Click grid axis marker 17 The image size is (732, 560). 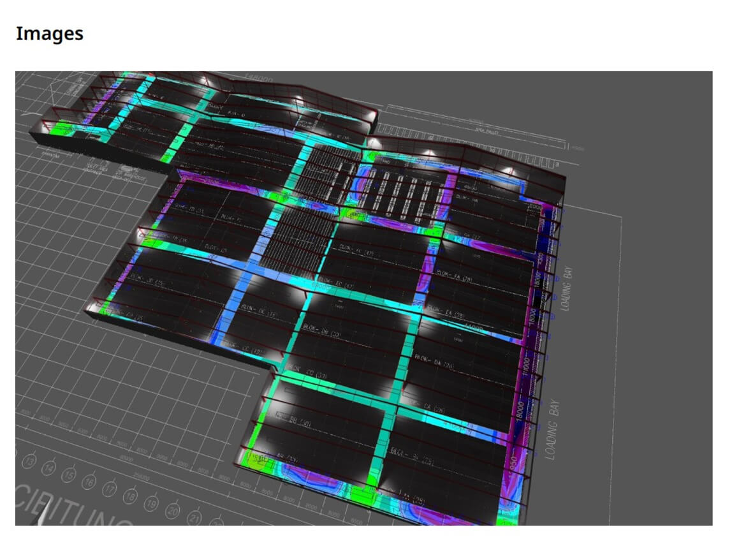pos(110,490)
